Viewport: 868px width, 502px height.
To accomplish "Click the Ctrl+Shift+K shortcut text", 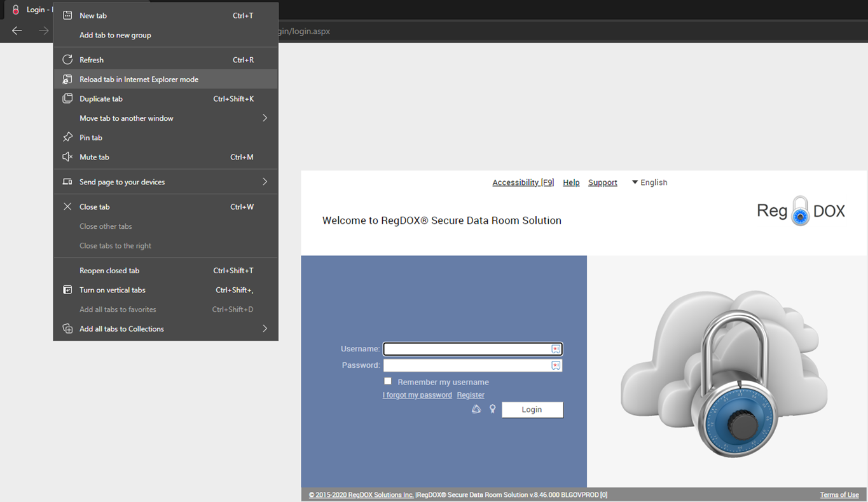I will [233, 98].
